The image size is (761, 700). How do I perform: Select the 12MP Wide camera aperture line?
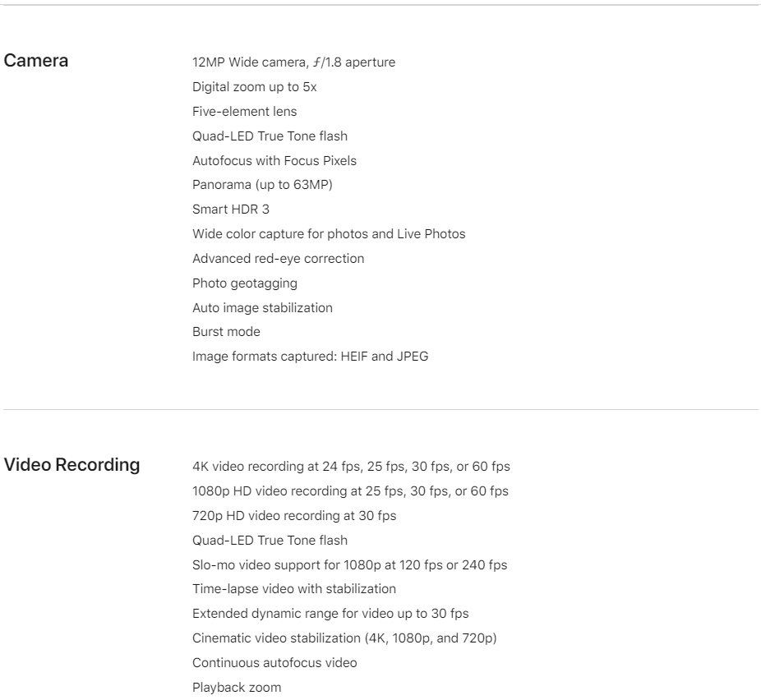293,62
